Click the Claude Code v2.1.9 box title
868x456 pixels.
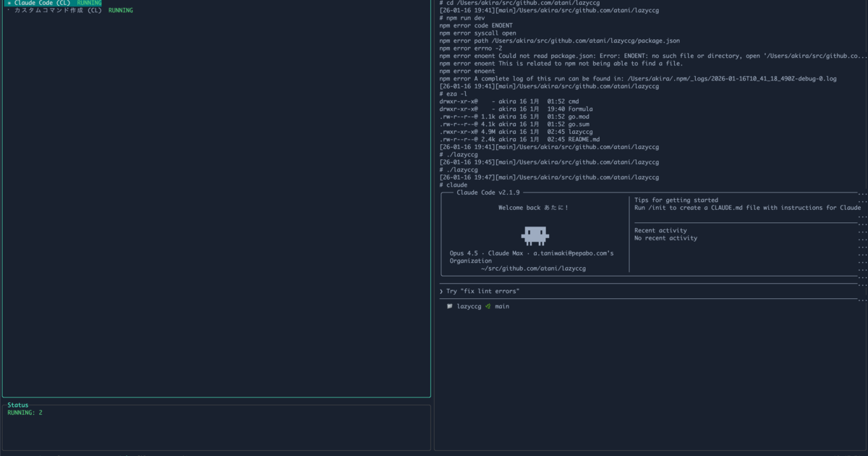click(x=488, y=193)
